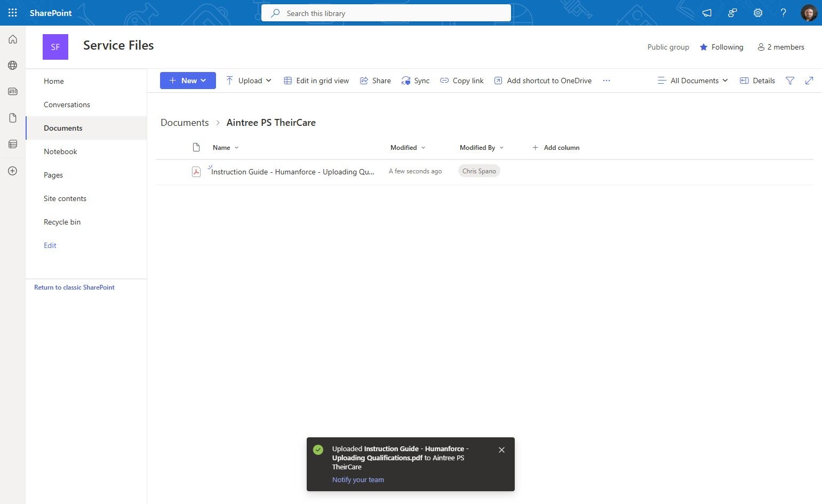Image resolution: width=822 pixels, height=504 pixels.
Task: Click the Following star icon
Action: coord(704,47)
